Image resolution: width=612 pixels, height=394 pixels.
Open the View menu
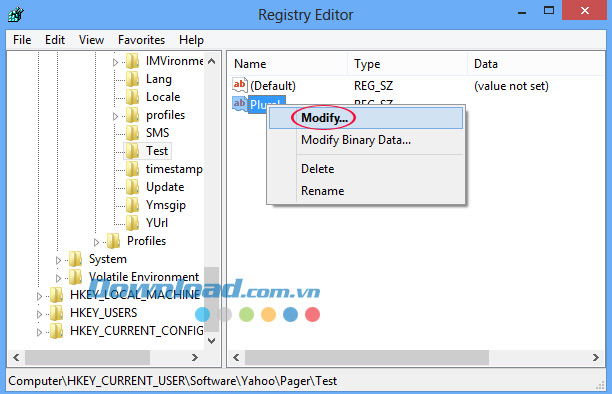click(91, 40)
